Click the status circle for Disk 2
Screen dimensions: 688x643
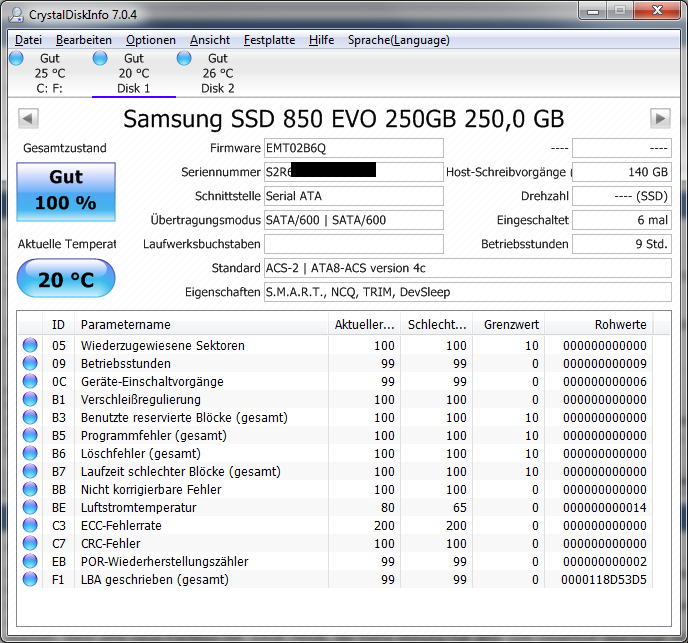[184, 58]
